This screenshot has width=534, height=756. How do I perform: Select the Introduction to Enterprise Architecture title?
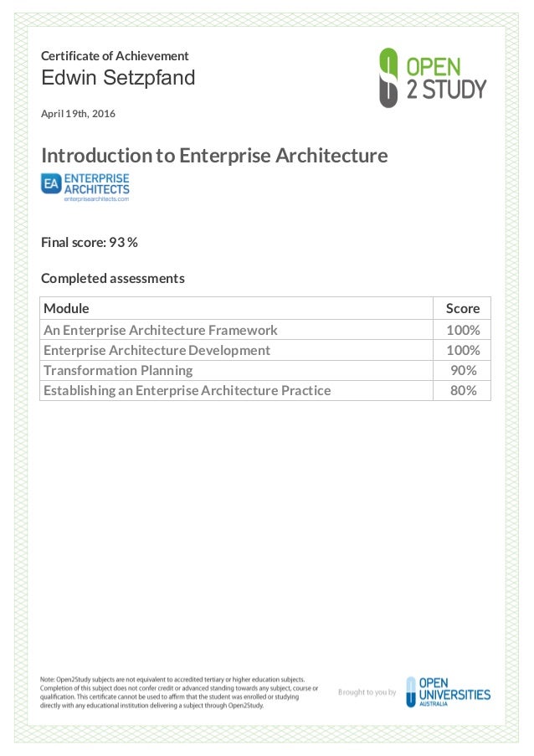(214, 155)
